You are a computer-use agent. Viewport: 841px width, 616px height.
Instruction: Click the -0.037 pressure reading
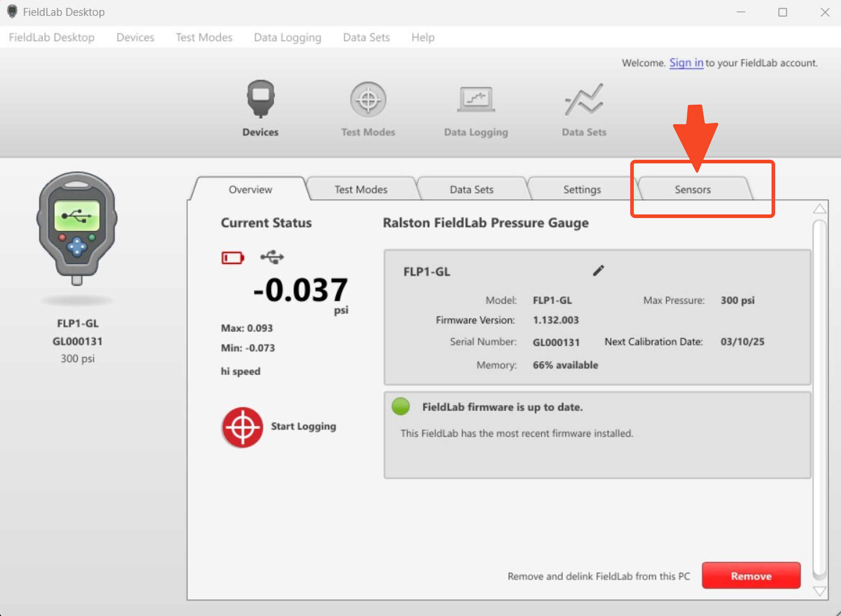pyautogui.click(x=300, y=290)
